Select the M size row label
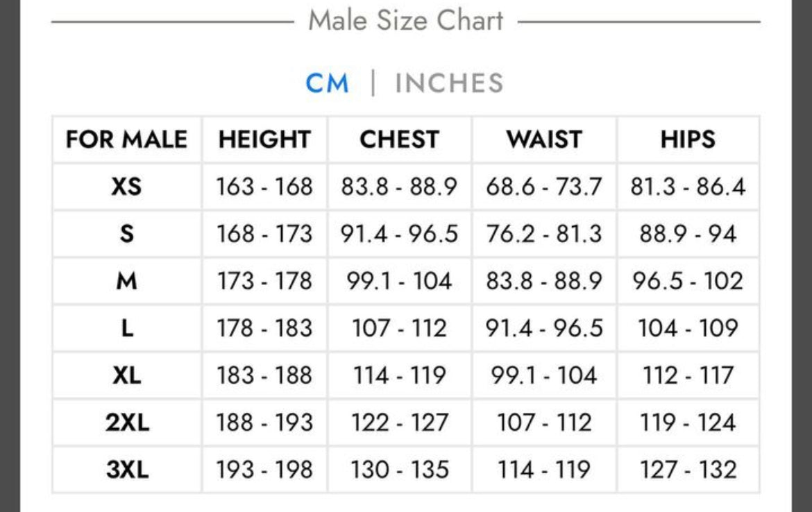This screenshot has height=512, width=812. click(126, 281)
